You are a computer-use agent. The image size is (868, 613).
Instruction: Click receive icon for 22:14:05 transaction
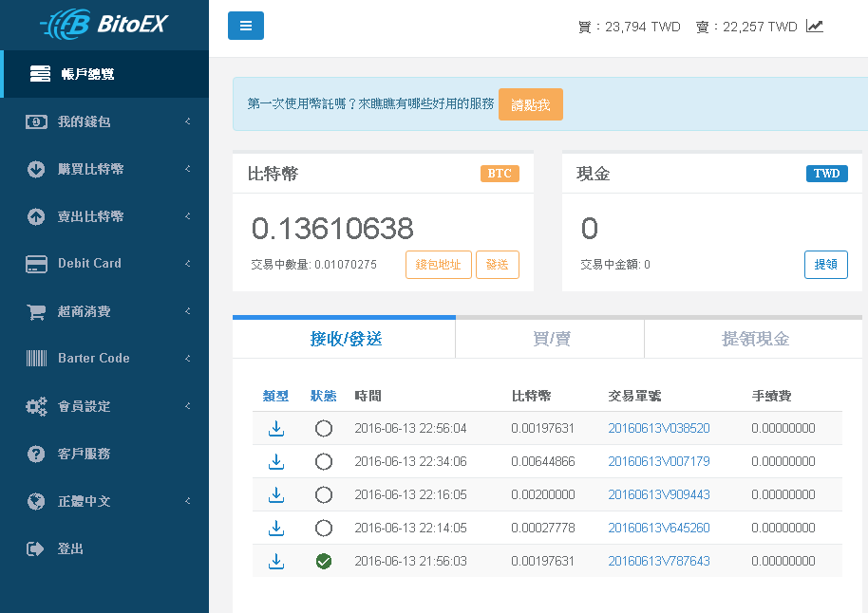pyautogui.click(x=276, y=528)
